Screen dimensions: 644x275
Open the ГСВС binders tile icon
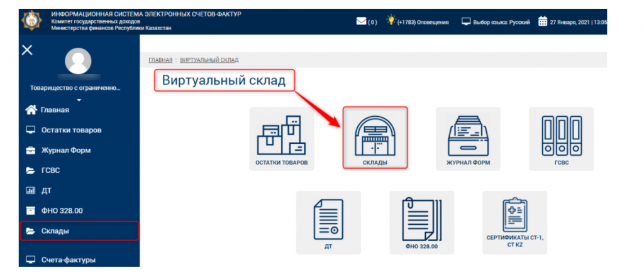(x=561, y=138)
